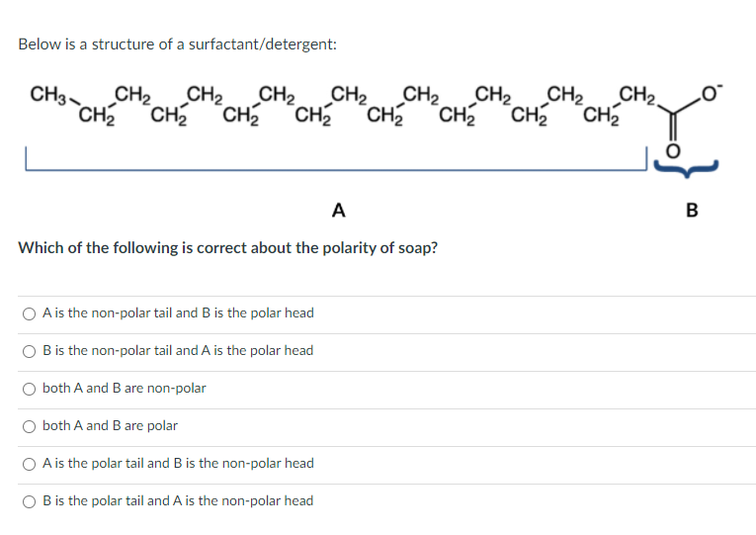The height and width of the screenshot is (535, 756).
Task: Click the 'both A and B are non-polar' label
Action: (x=124, y=389)
